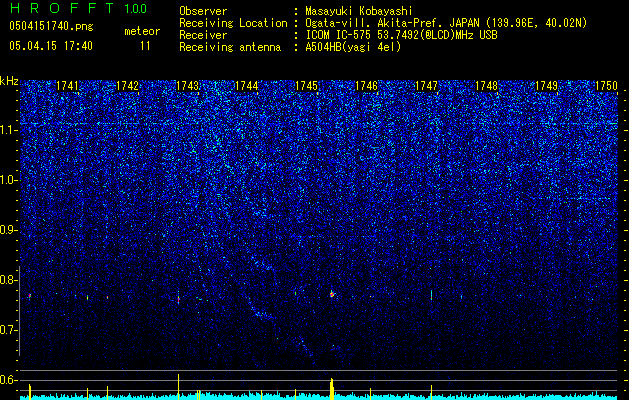The width and height of the screenshot is (629, 400).
Task: Click the 1.0 kHz axis label
Action: pyautogui.click(x=8, y=180)
